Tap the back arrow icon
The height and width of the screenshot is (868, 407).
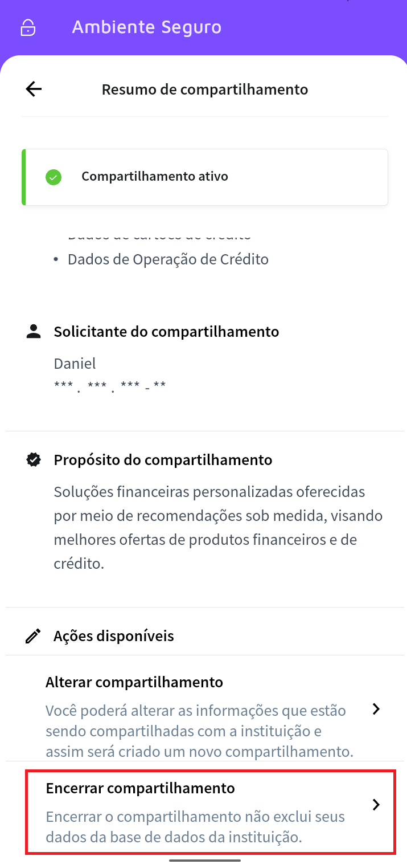tap(34, 89)
